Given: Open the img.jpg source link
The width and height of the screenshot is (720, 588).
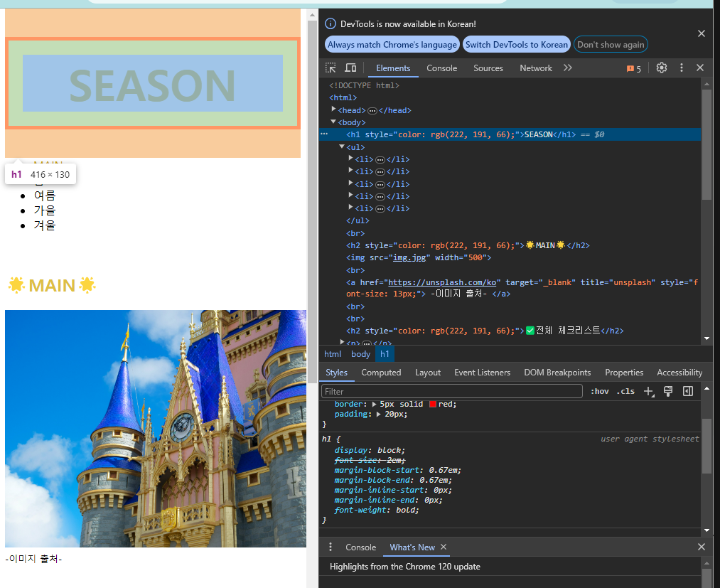Looking at the screenshot, I should click(x=409, y=257).
